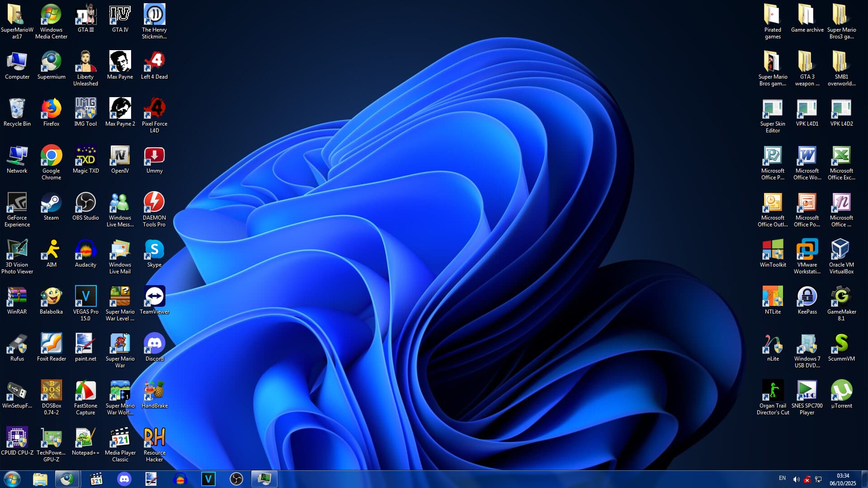
Task: Select the Rufus desktop shortcut
Action: pyautogui.click(x=17, y=348)
